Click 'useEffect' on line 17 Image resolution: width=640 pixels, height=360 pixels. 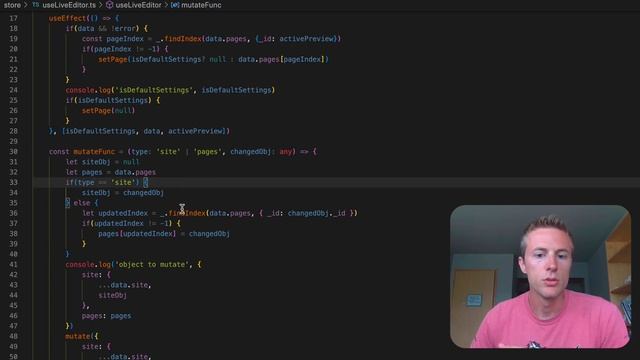click(67, 18)
